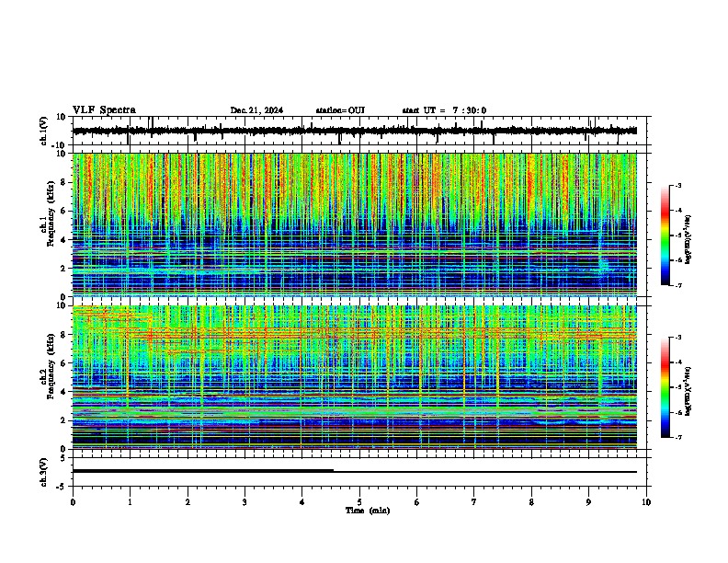Image resolution: width=728 pixels, height=563 pixels.
Task: Click the 'Time (min)' x-axis label
Action: click(368, 511)
